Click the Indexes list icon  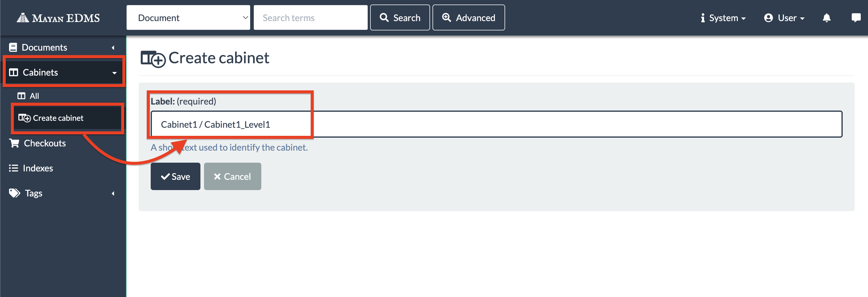(14, 168)
